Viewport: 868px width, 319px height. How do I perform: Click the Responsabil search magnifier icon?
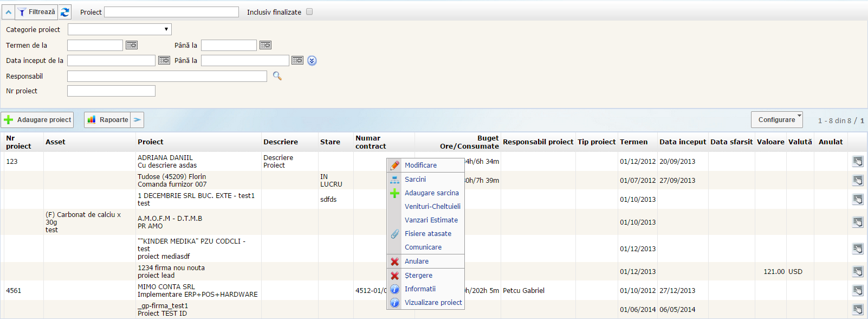click(x=277, y=76)
